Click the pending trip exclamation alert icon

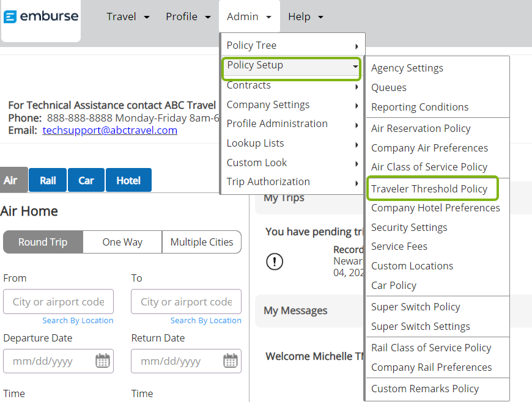[275, 261]
